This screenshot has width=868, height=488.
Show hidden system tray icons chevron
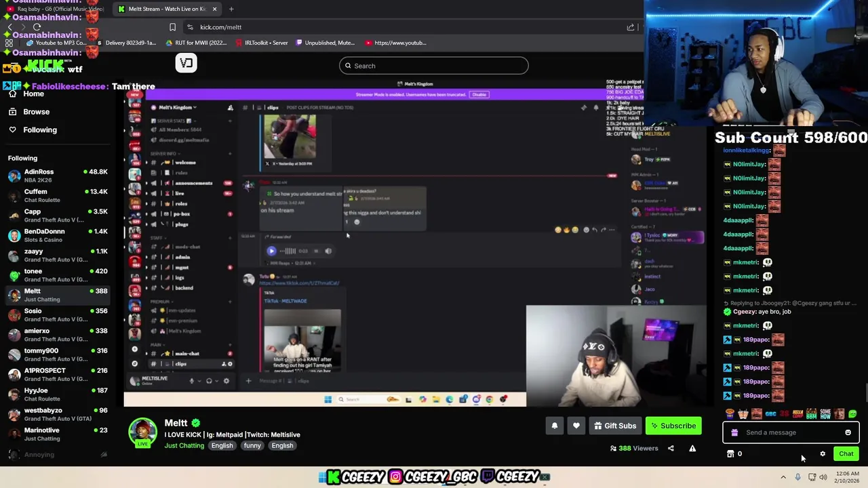coord(783,477)
